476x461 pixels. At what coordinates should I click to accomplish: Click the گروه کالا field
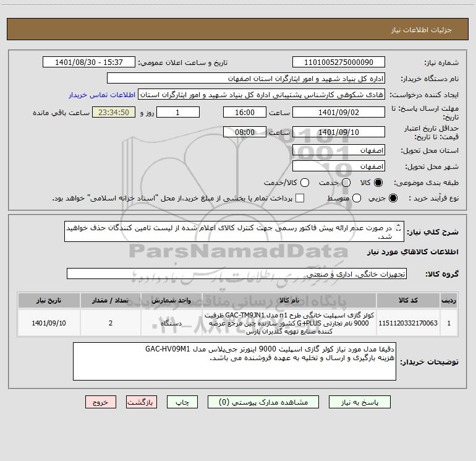click(237, 274)
